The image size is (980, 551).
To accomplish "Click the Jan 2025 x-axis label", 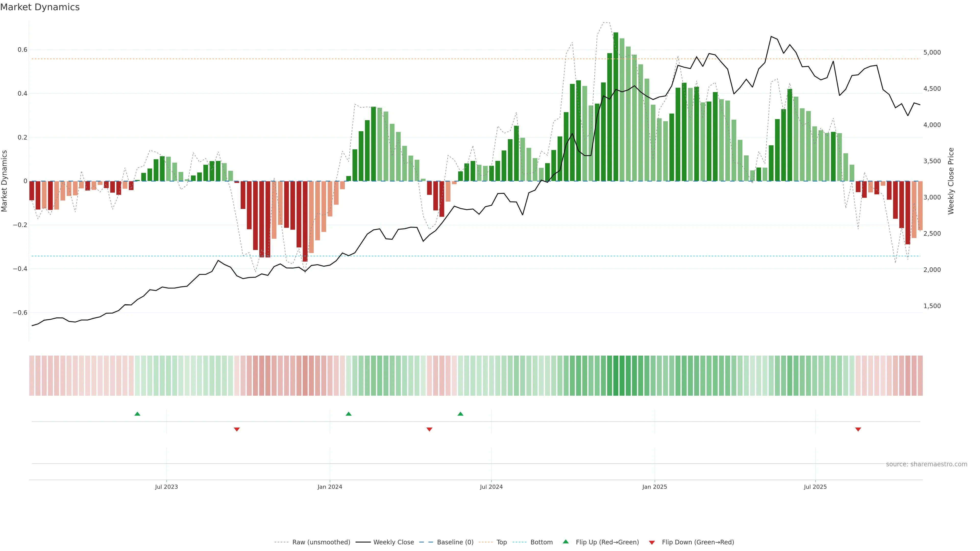I will click(x=654, y=487).
